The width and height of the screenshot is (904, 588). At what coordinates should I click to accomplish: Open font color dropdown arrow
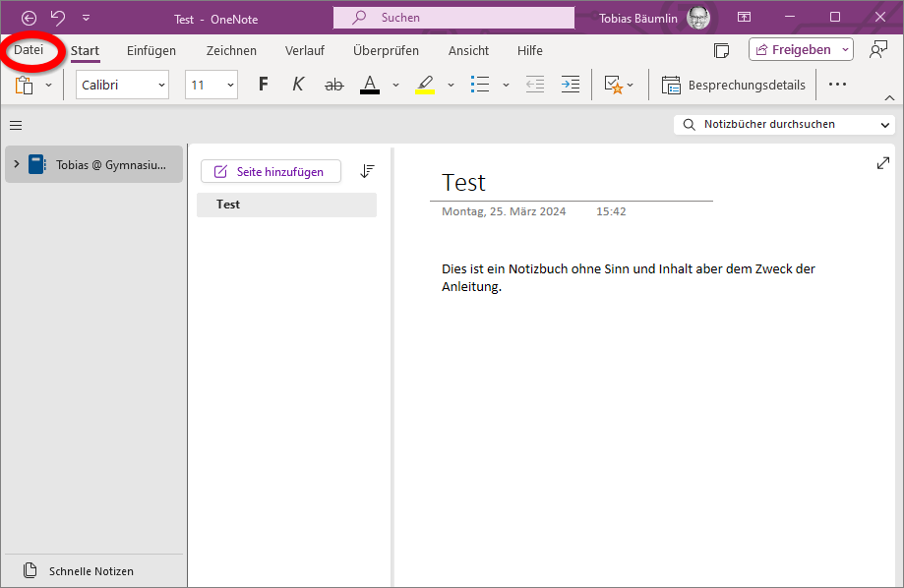(395, 86)
